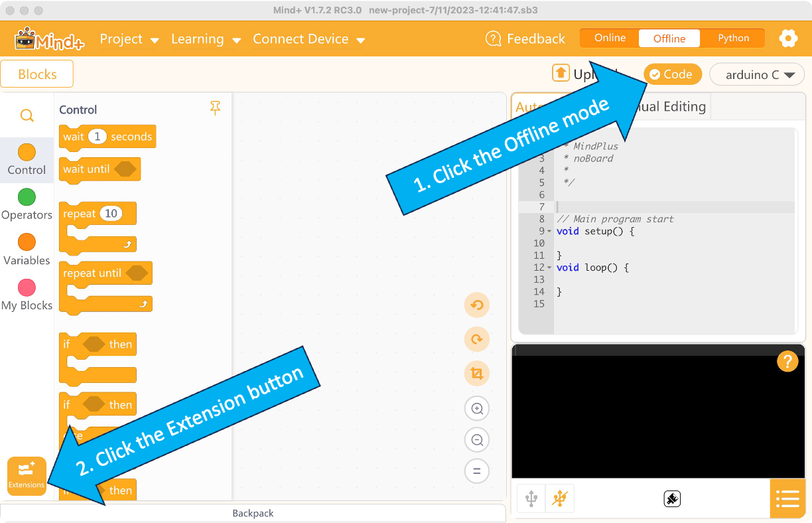Image resolution: width=812 pixels, height=523 pixels.
Task: Zoom in on the workspace
Action: point(476,408)
